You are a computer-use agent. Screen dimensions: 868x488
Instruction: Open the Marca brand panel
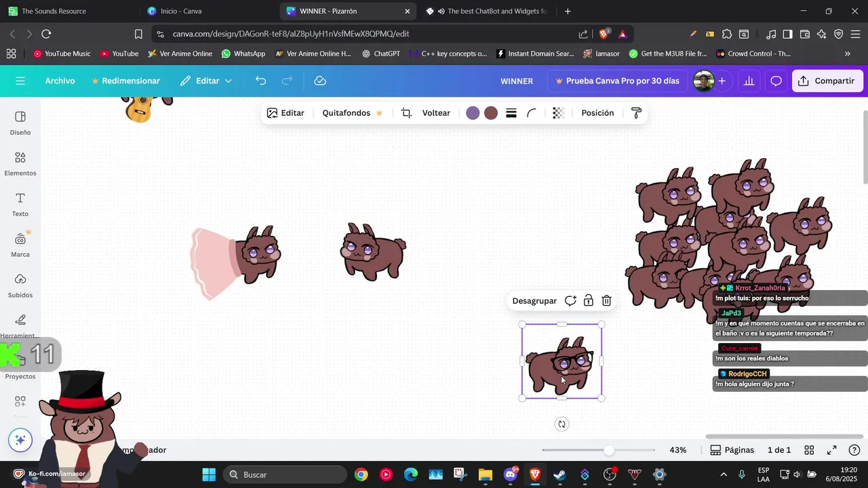pyautogui.click(x=20, y=245)
